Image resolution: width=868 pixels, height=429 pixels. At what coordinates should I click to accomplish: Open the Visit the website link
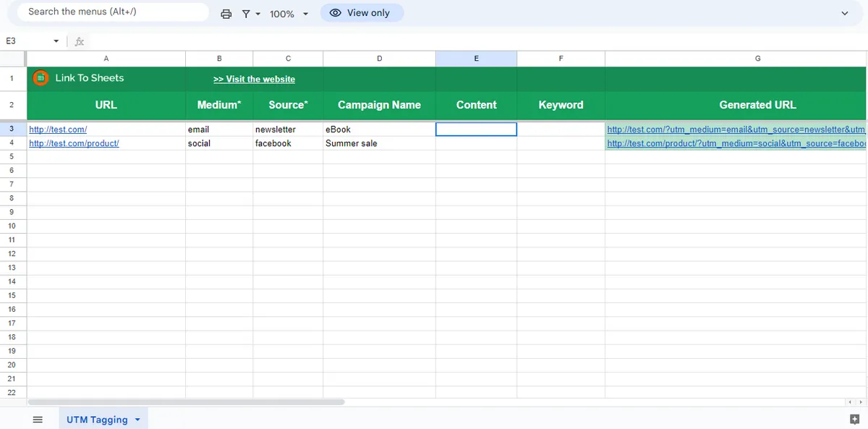pos(254,79)
